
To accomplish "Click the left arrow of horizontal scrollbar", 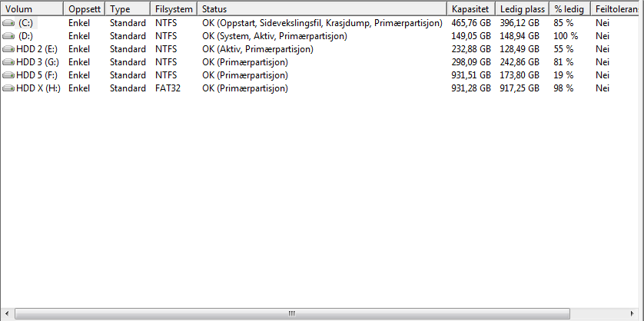I will click(x=8, y=313).
